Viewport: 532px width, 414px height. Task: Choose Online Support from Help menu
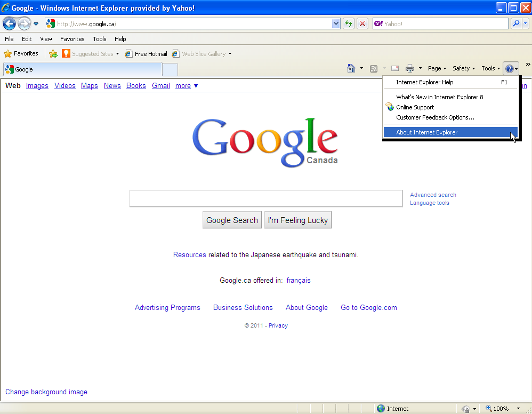(x=450, y=107)
